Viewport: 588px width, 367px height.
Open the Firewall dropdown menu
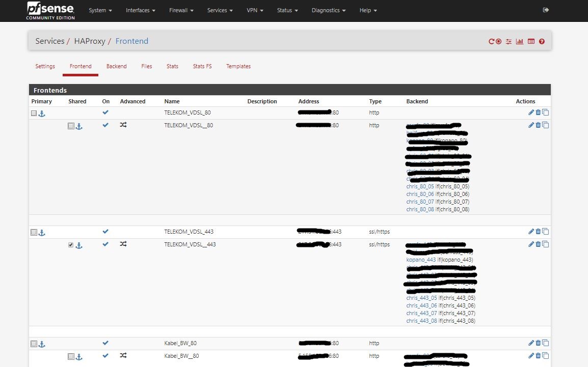181,10
